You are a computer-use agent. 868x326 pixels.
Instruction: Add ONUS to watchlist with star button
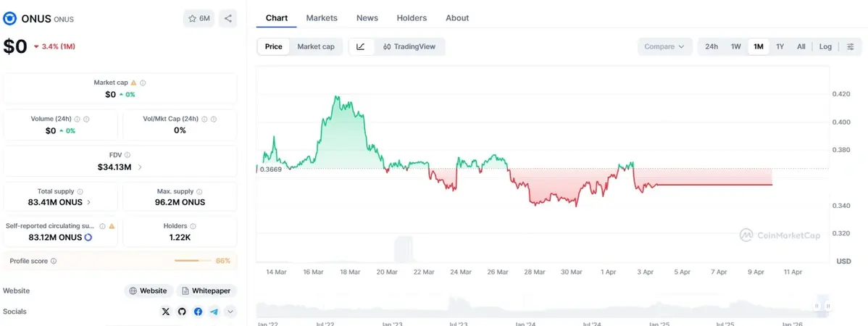click(199, 18)
